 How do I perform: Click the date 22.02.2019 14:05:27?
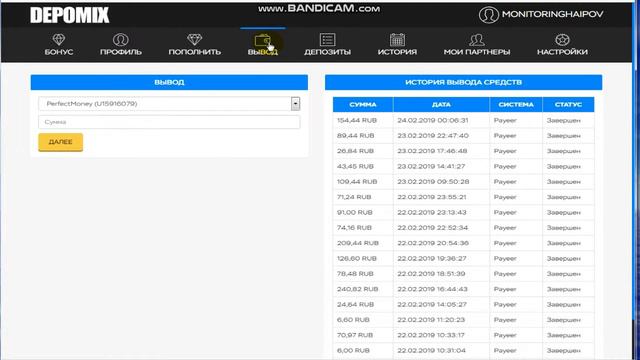tap(432, 305)
